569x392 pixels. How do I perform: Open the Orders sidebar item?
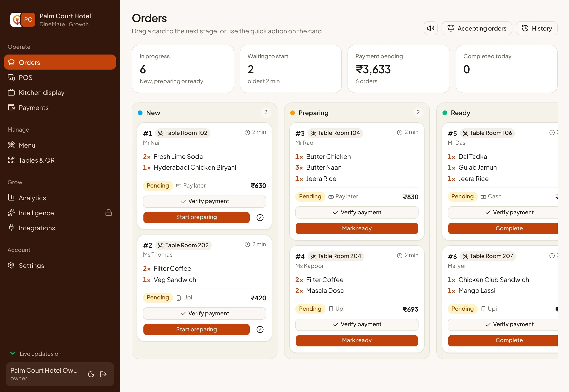pyautogui.click(x=60, y=62)
